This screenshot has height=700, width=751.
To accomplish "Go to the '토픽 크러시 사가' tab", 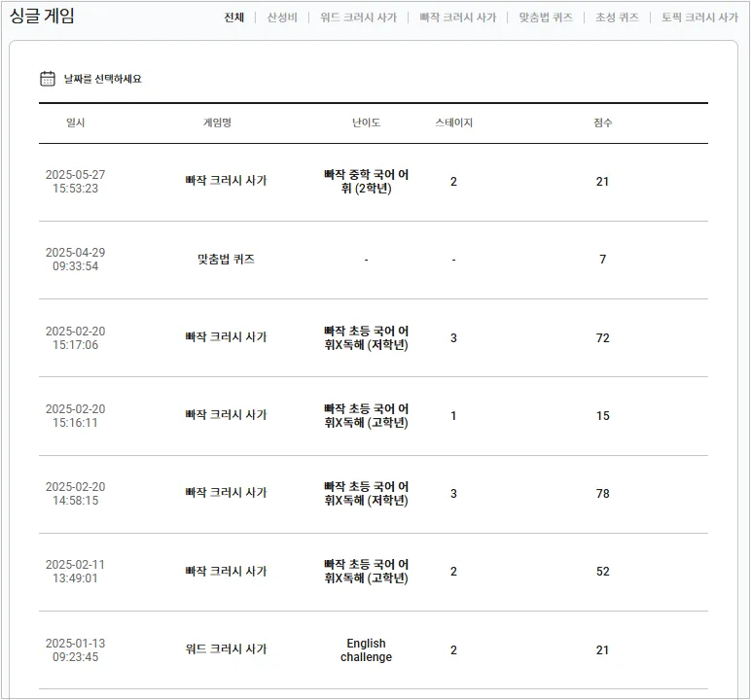I will 699,17.
